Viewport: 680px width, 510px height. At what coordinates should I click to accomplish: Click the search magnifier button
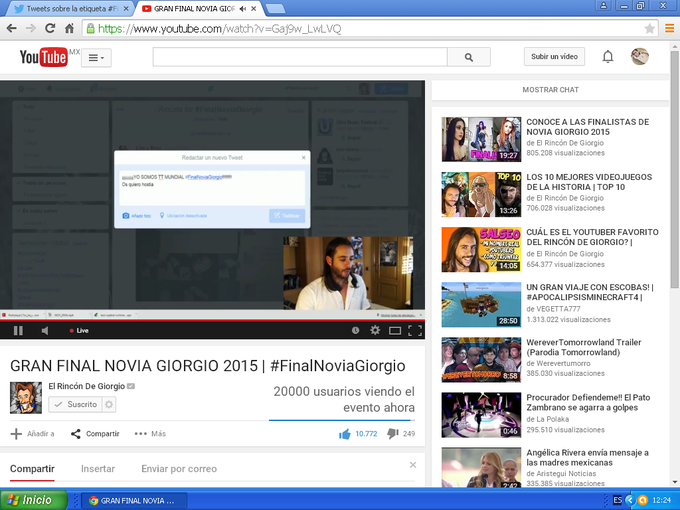(x=469, y=57)
